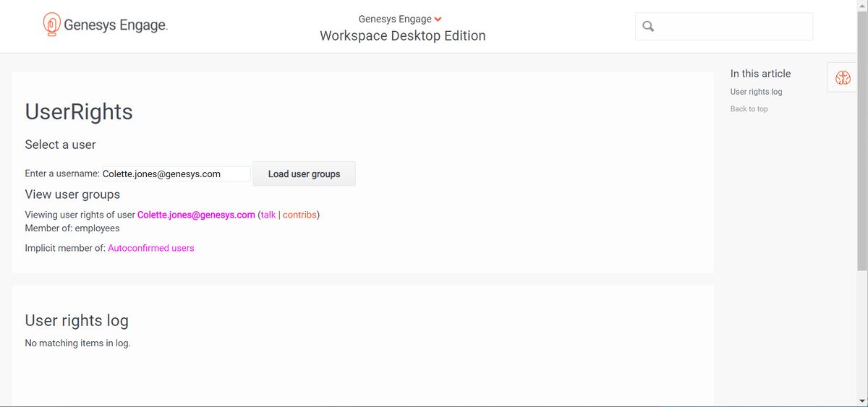Click the 'Select a user' heading
The width and height of the screenshot is (868, 407).
tap(60, 145)
